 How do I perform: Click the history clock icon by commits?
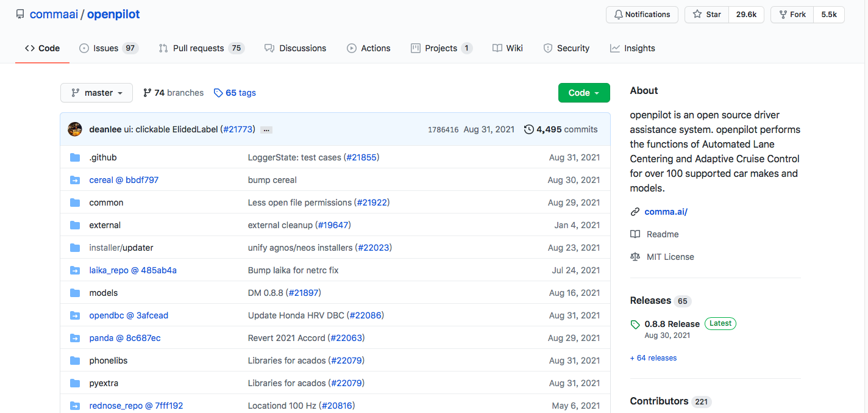(x=529, y=129)
